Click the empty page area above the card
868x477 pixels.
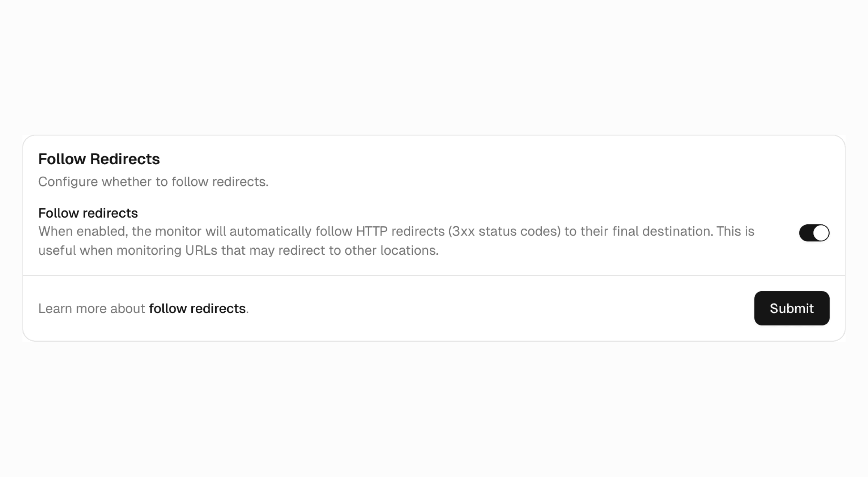coord(434,65)
